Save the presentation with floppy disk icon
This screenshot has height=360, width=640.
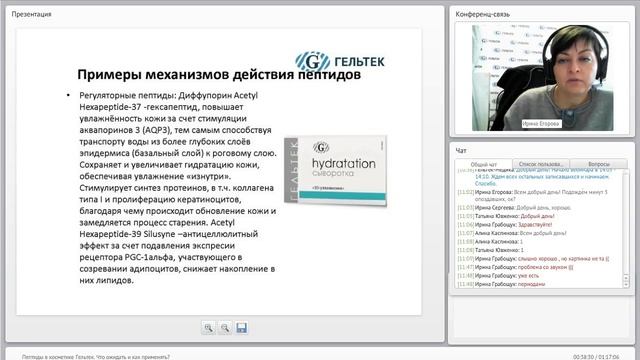(241, 328)
